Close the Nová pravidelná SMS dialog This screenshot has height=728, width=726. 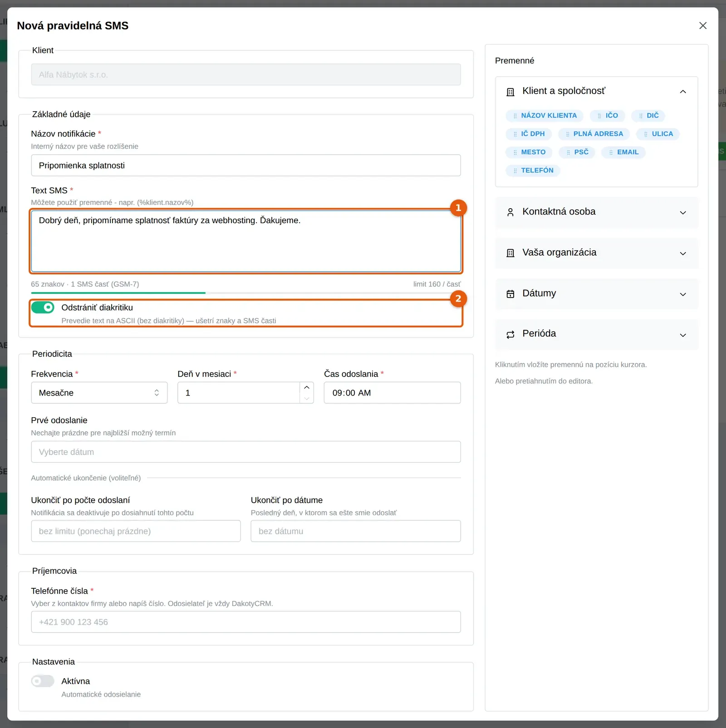(x=703, y=26)
